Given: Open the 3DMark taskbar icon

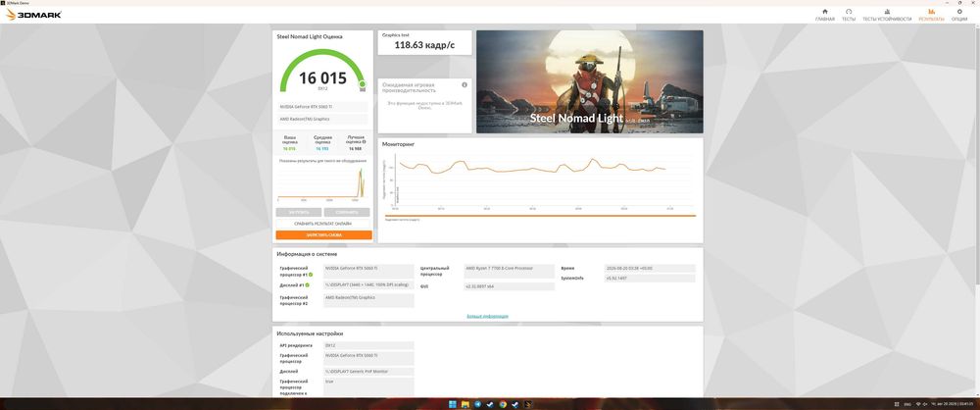Looking at the screenshot, I should 527,404.
